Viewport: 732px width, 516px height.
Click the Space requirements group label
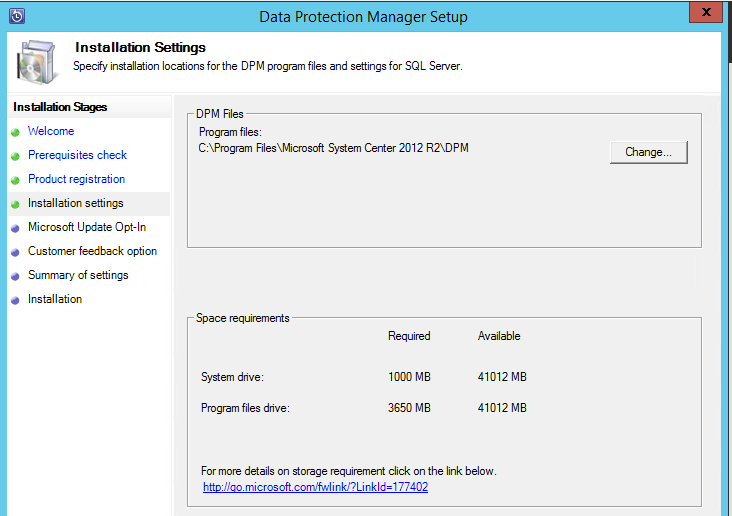242,318
